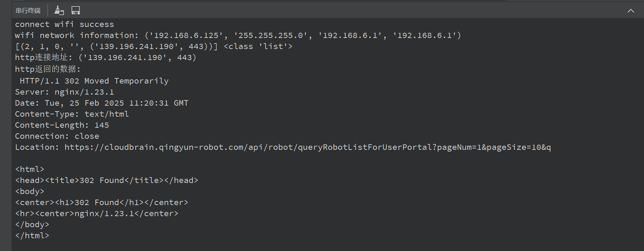Save the serial terminal log
Screen dimensions: 644x251
(x=76, y=11)
